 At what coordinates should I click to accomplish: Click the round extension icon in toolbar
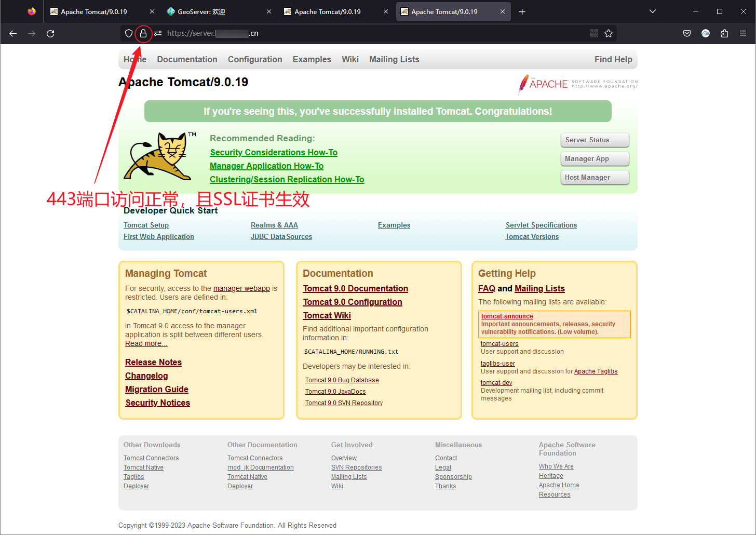point(706,33)
